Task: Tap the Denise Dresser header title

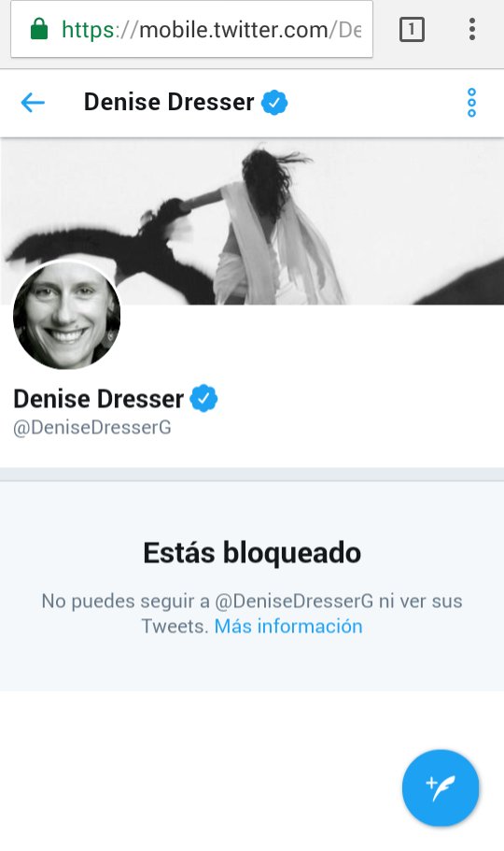Action: coord(169,102)
